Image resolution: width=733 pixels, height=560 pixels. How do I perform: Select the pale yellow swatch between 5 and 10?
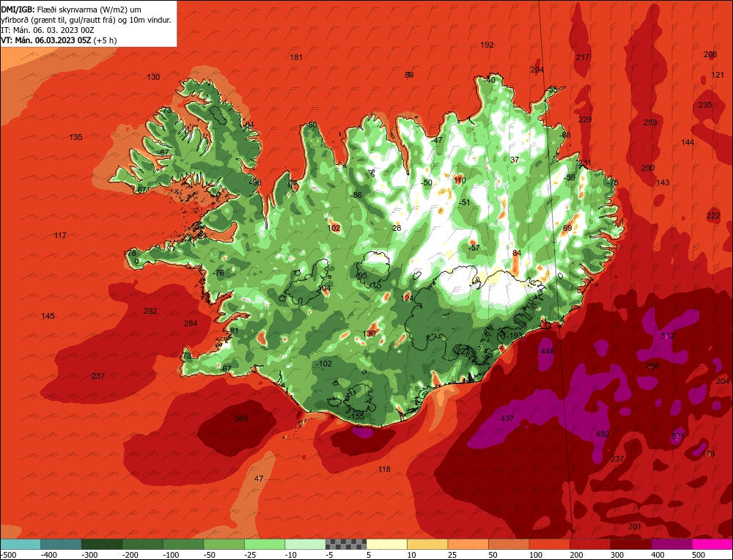tap(386, 544)
